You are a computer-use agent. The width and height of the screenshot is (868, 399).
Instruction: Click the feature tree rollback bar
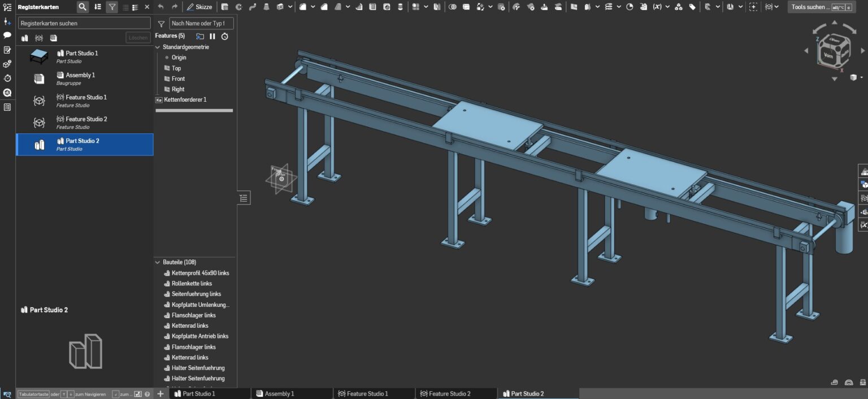(194, 111)
